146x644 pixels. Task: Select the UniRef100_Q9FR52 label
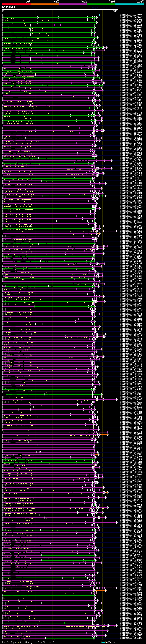131,53
